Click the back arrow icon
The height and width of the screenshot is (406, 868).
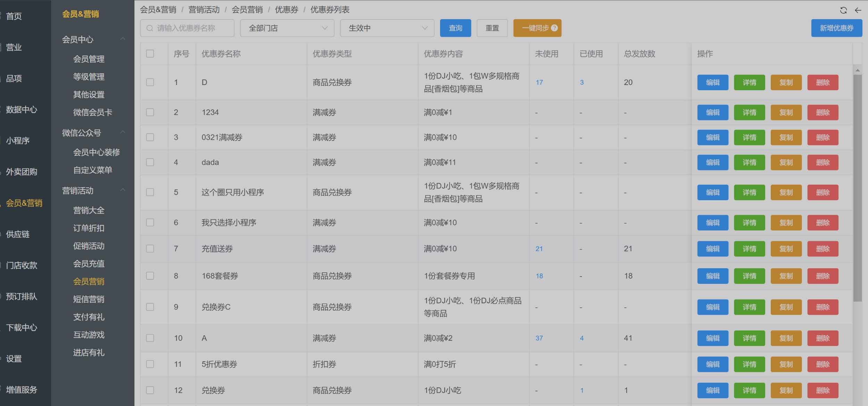(x=858, y=10)
